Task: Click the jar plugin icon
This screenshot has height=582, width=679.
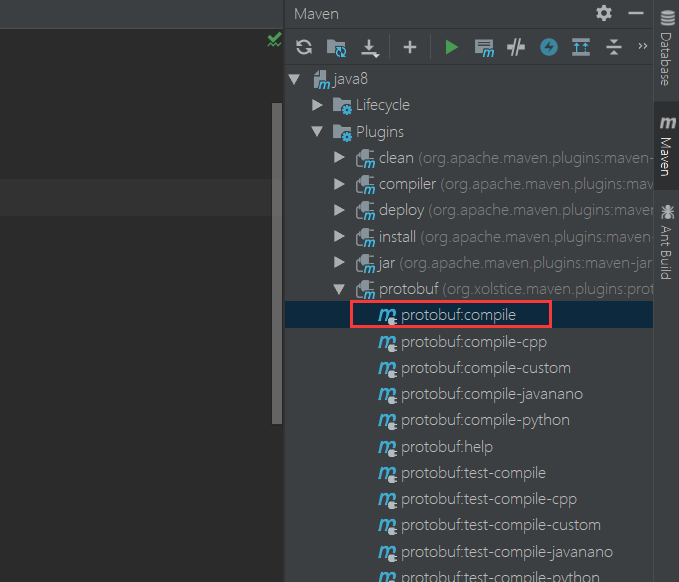Action: (365, 263)
